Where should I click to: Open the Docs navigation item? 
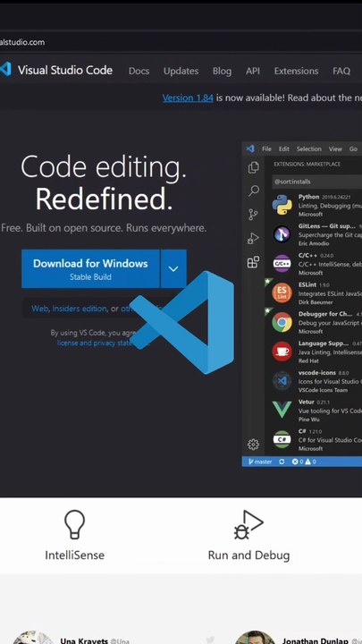[x=139, y=71]
